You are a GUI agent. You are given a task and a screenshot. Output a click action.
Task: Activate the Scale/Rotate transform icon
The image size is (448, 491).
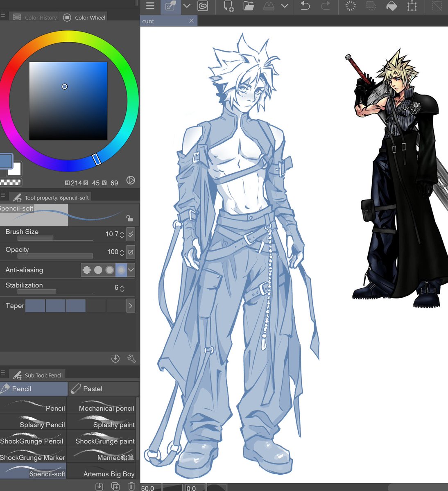click(x=412, y=6)
